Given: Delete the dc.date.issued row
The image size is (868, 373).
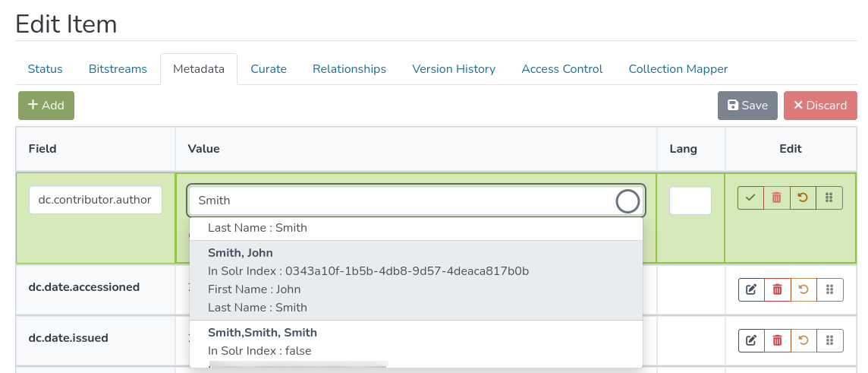Looking at the screenshot, I should click(x=777, y=340).
